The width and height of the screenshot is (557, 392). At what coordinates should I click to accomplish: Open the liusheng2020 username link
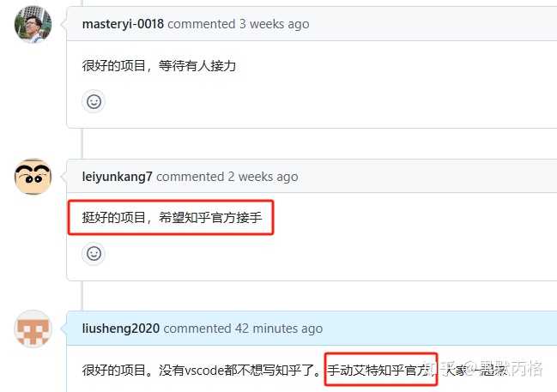pyautogui.click(x=121, y=329)
